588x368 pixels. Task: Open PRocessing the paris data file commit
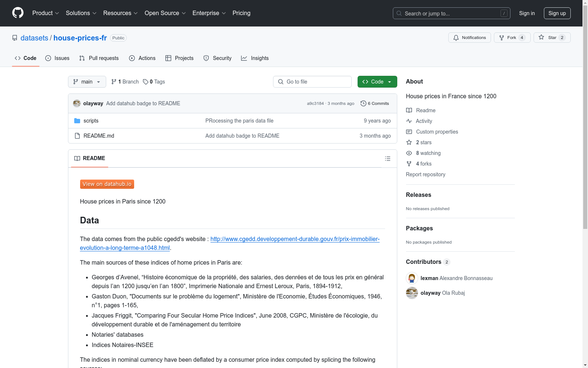pos(239,121)
